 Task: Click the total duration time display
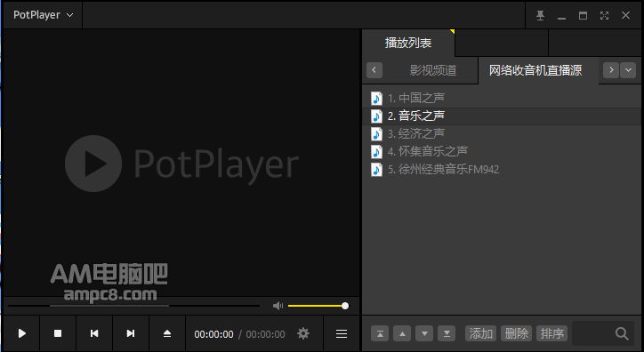click(x=265, y=334)
